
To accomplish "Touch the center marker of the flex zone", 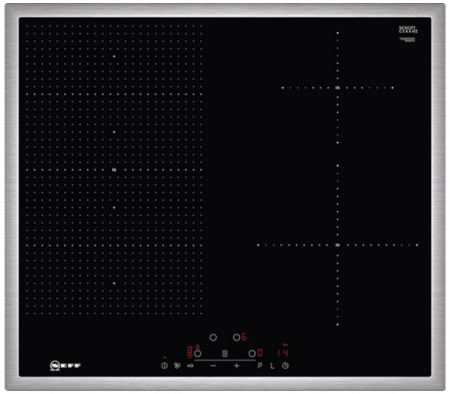I will (114, 170).
